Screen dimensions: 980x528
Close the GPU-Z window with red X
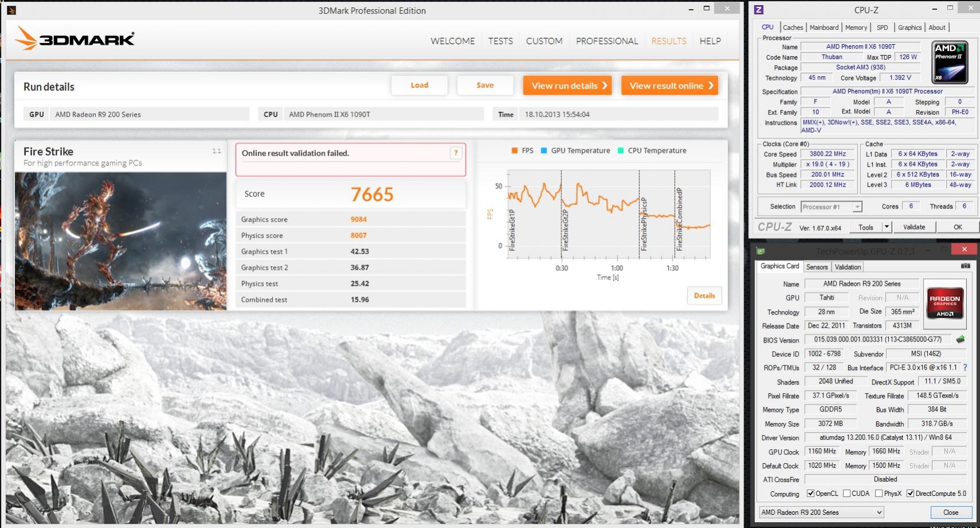[x=964, y=249]
